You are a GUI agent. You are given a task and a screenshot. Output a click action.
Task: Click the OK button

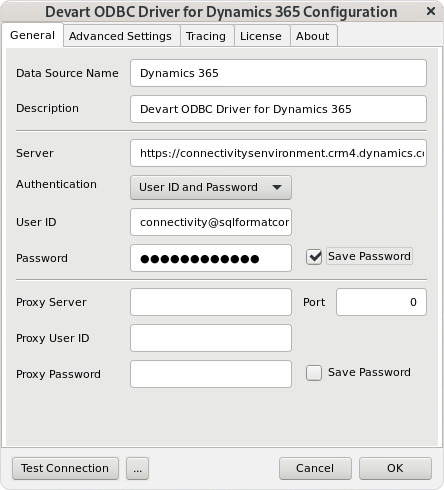395,468
